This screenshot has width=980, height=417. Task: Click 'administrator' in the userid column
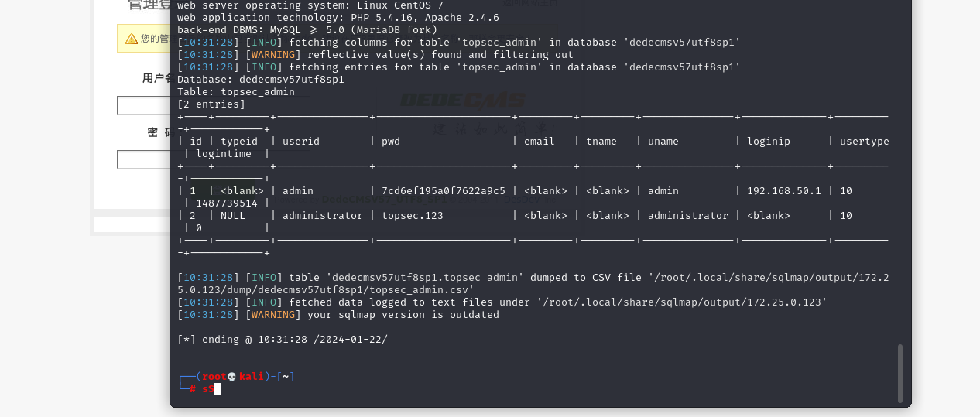[323, 216]
